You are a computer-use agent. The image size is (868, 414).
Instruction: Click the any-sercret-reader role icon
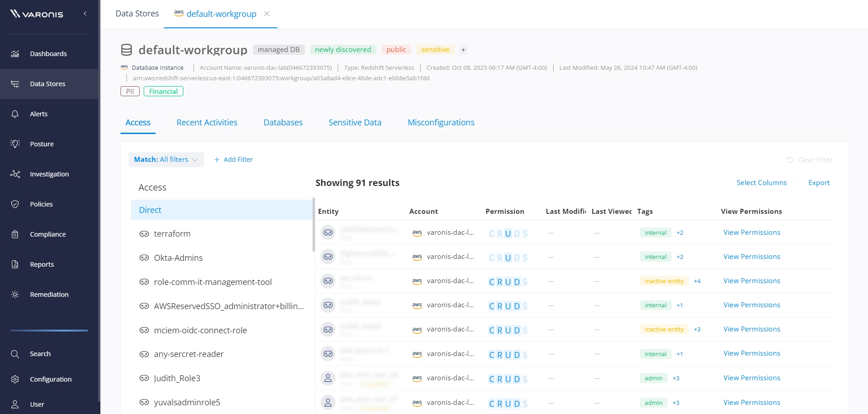point(144,354)
